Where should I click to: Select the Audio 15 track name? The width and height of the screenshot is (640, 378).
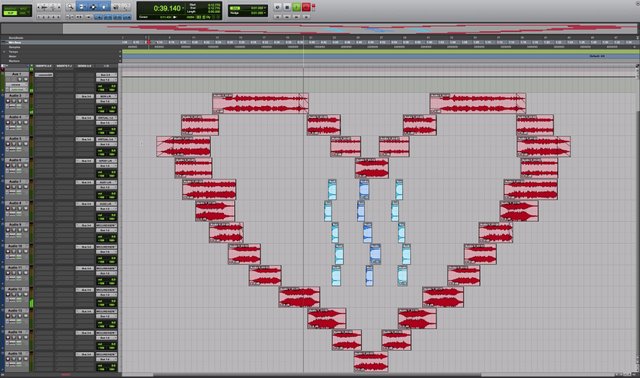[16, 354]
